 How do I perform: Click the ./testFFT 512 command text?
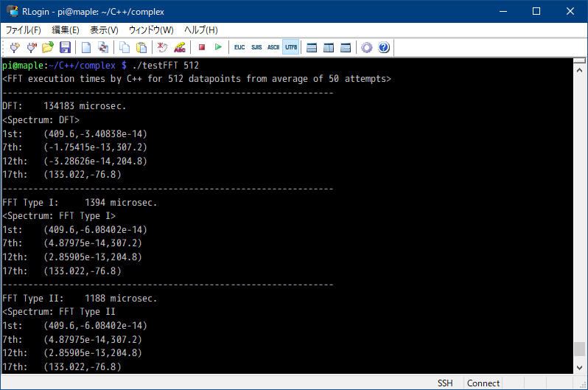165,66
